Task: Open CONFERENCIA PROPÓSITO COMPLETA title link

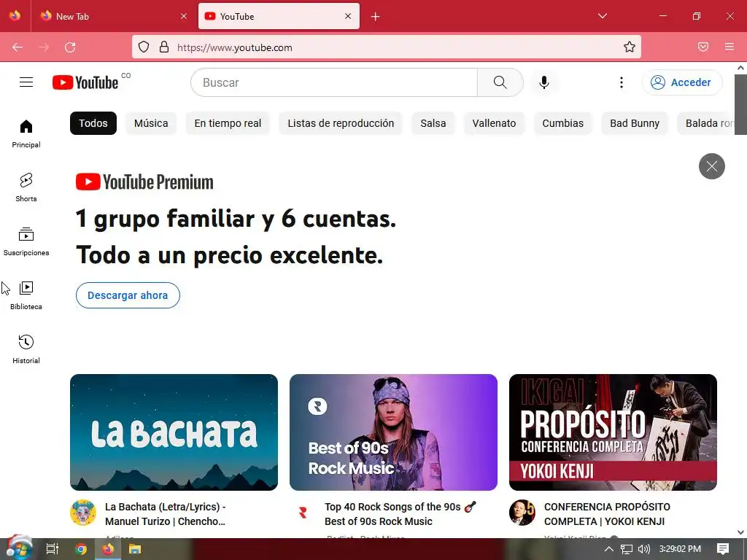Action: click(607, 514)
